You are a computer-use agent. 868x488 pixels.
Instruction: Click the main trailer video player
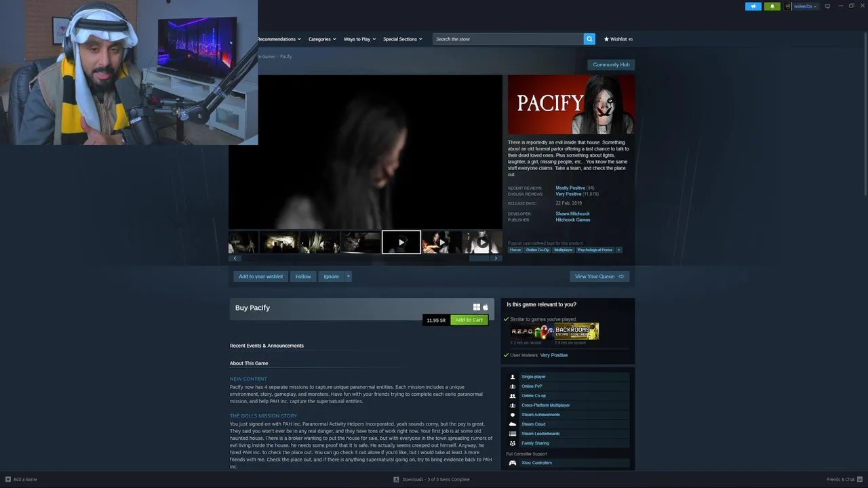coord(365,152)
